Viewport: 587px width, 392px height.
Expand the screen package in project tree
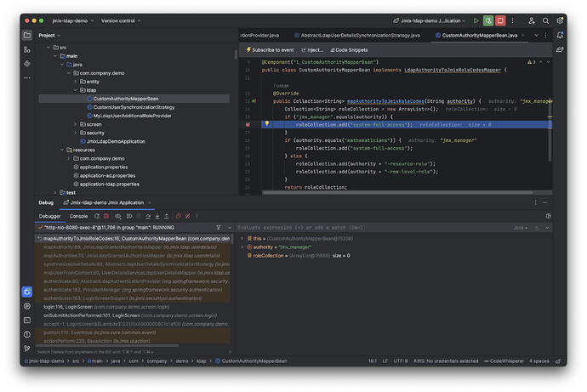click(x=76, y=124)
